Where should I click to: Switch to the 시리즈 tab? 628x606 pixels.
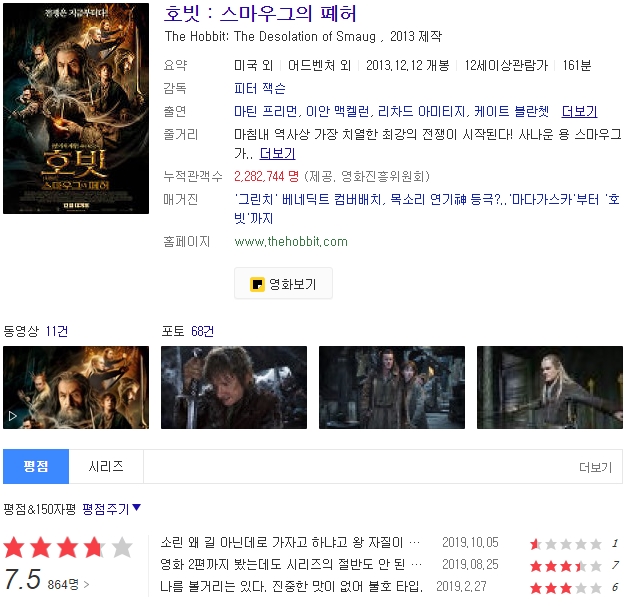106,466
